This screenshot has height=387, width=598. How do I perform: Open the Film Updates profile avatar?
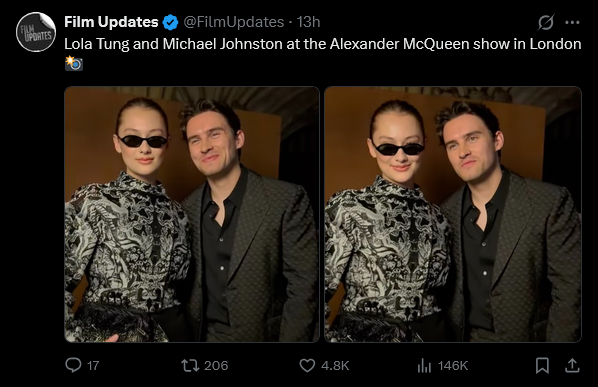pos(36,32)
